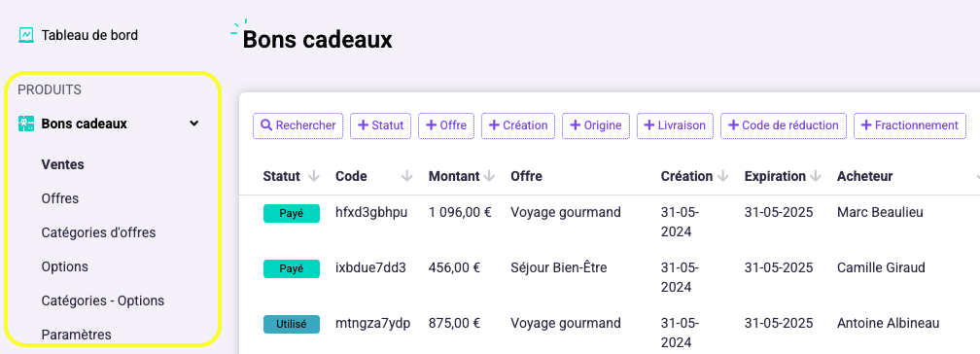Viewport: 980px width, 354px height.
Task: Open the Ventes submenu item
Action: click(x=62, y=164)
